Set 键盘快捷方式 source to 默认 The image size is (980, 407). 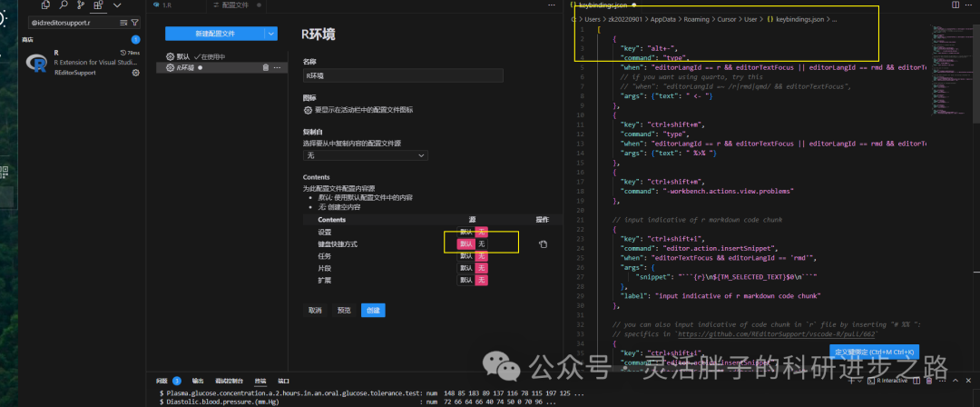(x=466, y=244)
